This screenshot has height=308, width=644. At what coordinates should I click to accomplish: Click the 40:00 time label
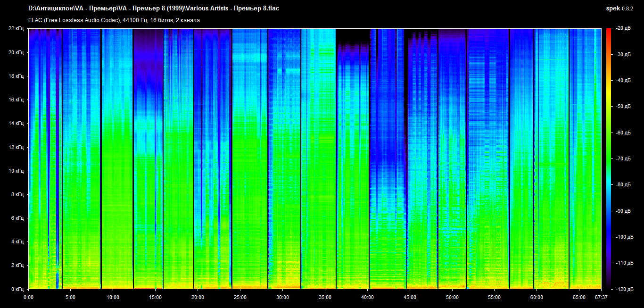(x=368, y=297)
